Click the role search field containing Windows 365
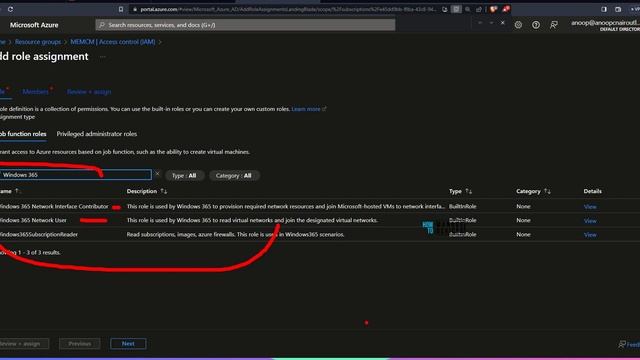Viewport: 640px width, 360px height. (76, 175)
